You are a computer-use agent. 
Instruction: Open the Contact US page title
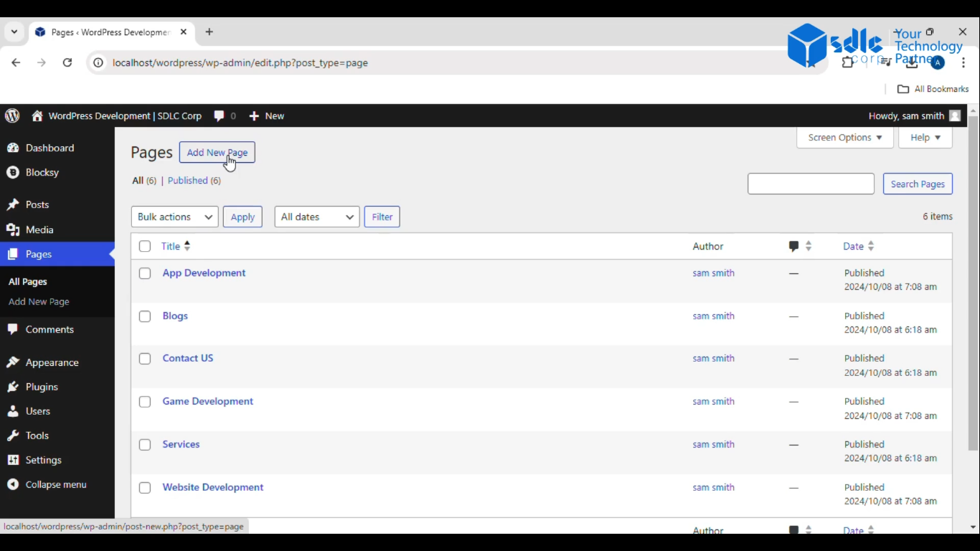[x=188, y=358]
